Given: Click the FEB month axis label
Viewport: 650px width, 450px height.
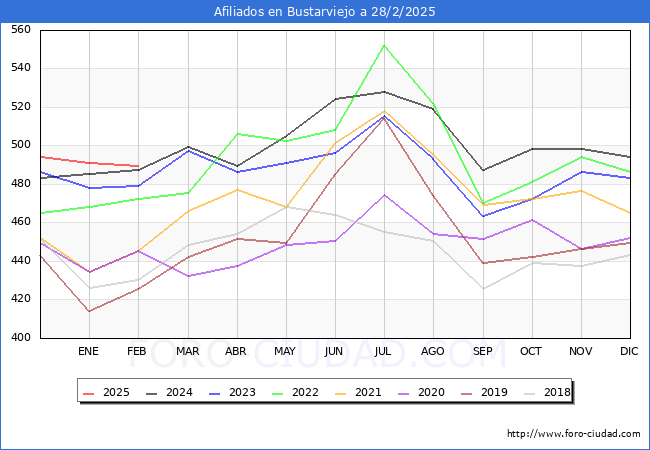Looking at the screenshot, I should coord(137,351).
